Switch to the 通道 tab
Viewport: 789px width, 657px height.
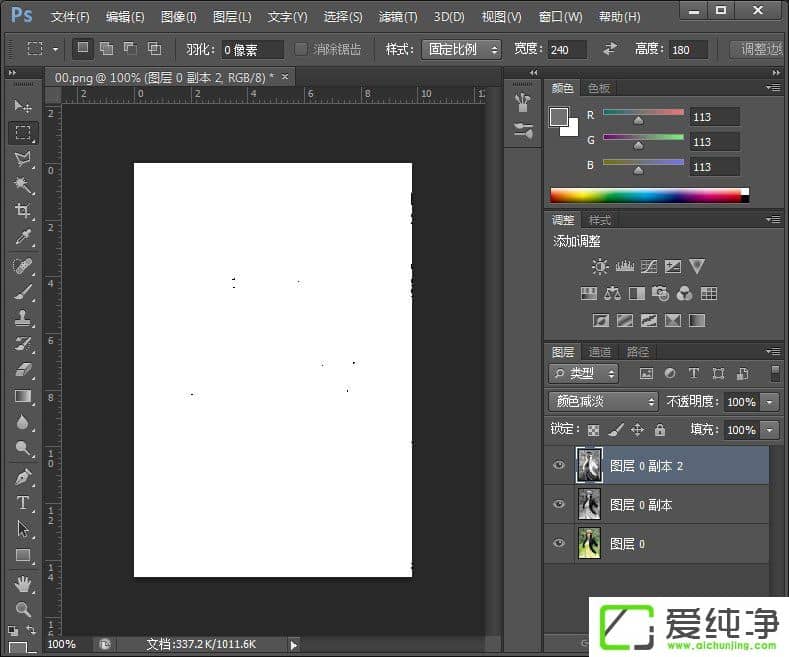pyautogui.click(x=600, y=352)
